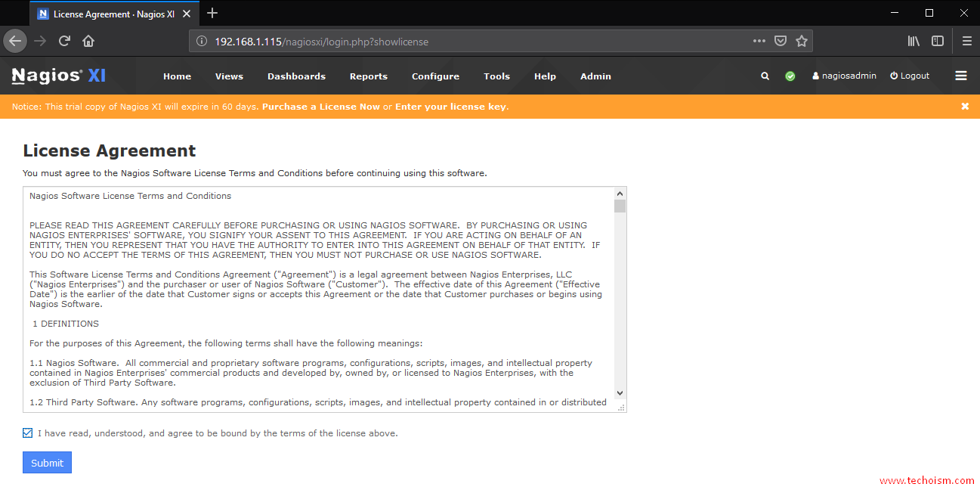Image resolution: width=980 pixels, height=490 pixels.
Task: Click the license textarea resize grip
Action: coord(621,407)
